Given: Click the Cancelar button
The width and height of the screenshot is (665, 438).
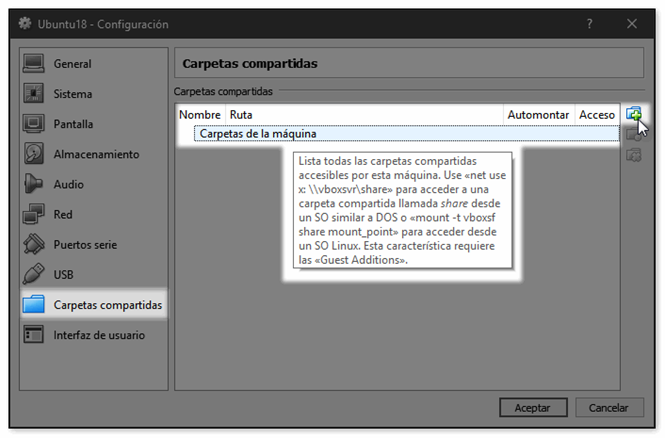Looking at the screenshot, I should [609, 407].
